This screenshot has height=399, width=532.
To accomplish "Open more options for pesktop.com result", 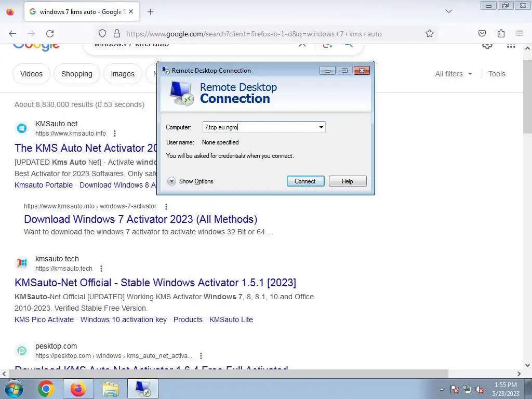I will [201, 355].
